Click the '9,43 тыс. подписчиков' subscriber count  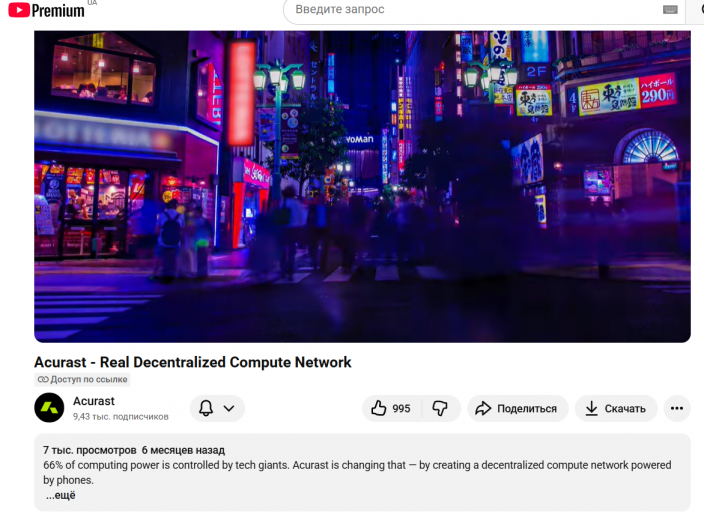click(x=121, y=417)
